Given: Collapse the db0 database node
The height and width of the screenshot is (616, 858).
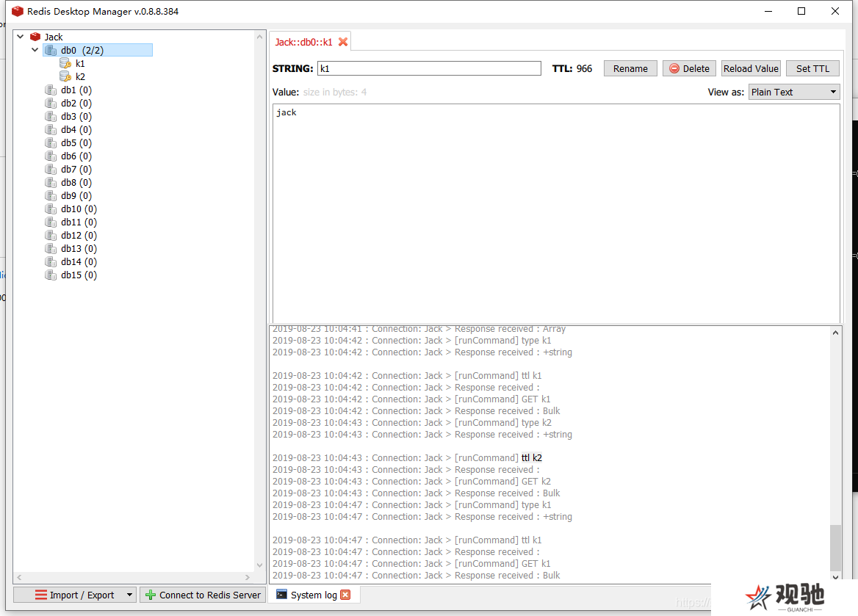Looking at the screenshot, I should (x=35, y=50).
